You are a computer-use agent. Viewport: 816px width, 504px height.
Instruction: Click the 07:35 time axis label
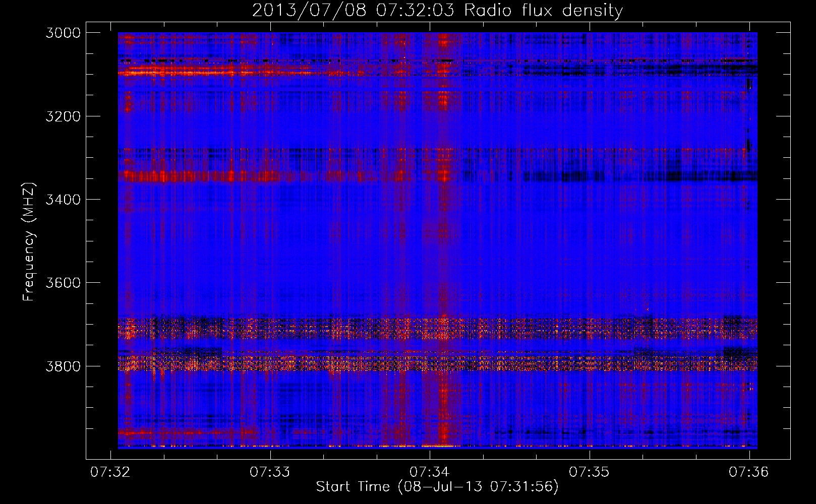[x=589, y=472]
